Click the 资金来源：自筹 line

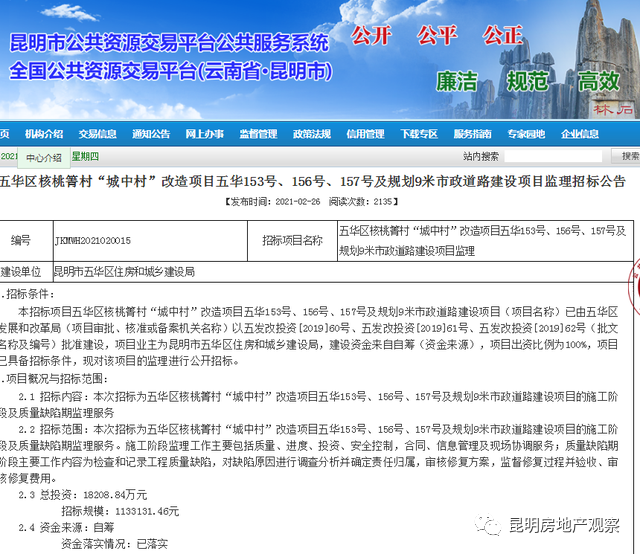pyautogui.click(x=66, y=528)
